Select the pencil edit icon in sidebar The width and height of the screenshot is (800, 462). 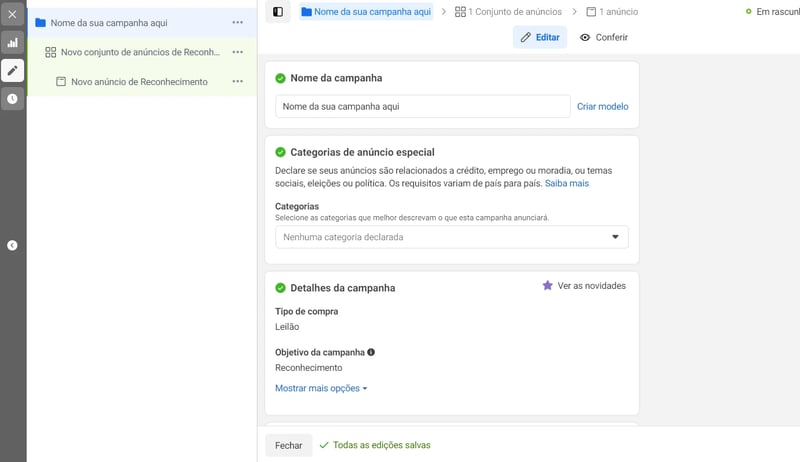pos(12,71)
